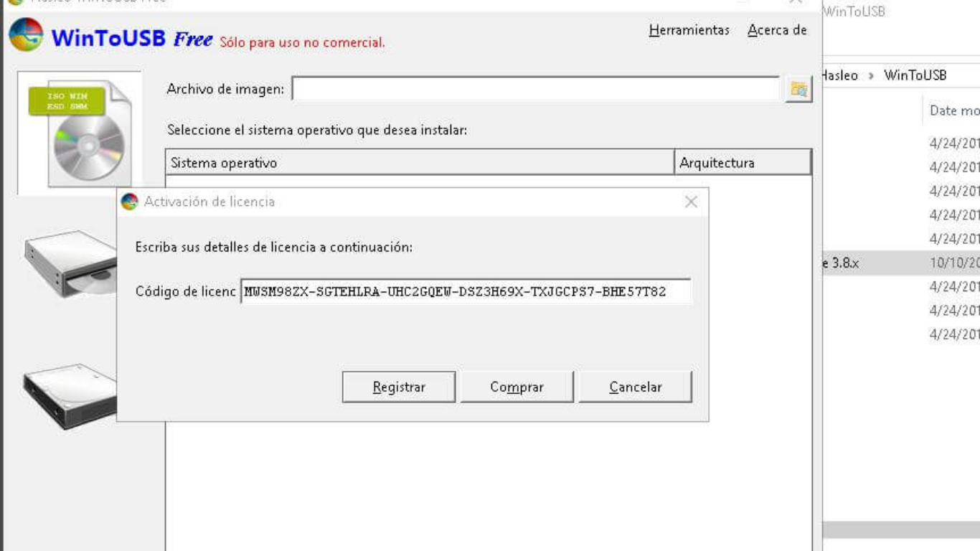Click the Hasleo breadcrumb in Explorer window
Screen dimensions: 980x551
point(840,75)
